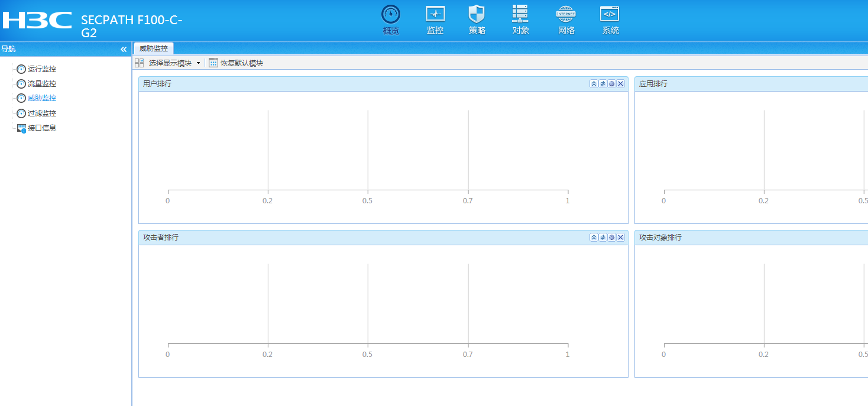Refresh the 用户排行 panel
Viewport: 868px width, 406px height.
(x=603, y=84)
